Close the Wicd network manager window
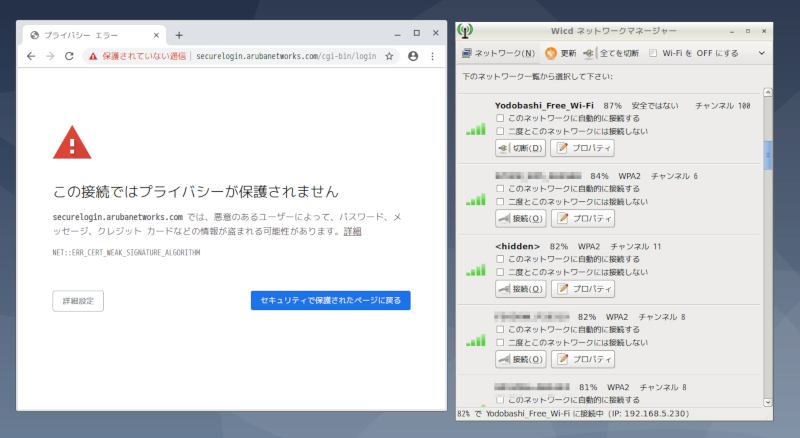Screen dimensions: 800x438 (x=764, y=31)
